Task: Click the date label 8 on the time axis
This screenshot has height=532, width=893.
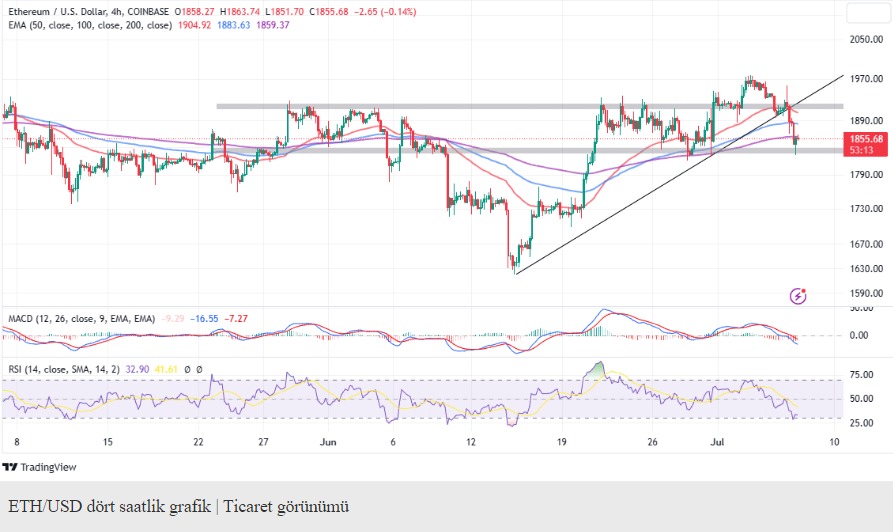Action: click(x=17, y=442)
